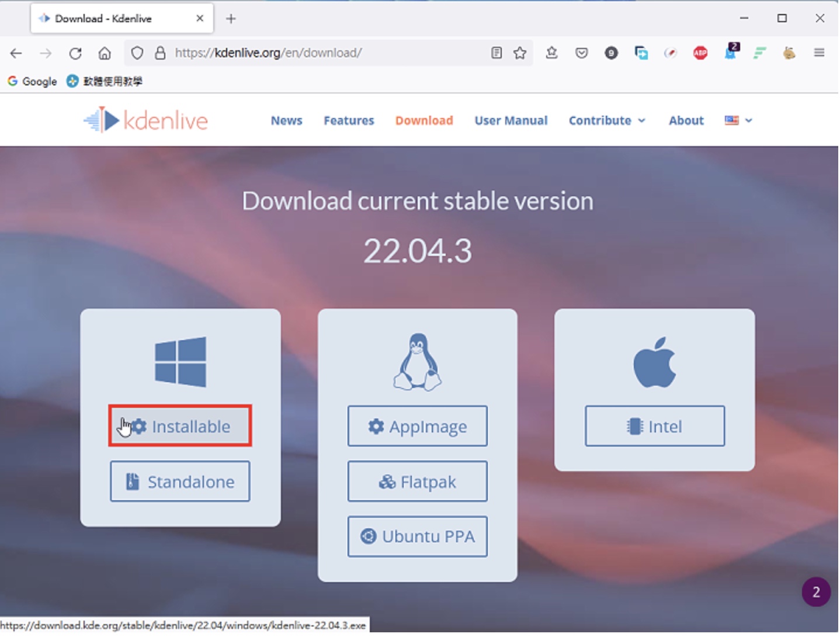
Task: Open the Google bookmark
Action: pyautogui.click(x=32, y=81)
